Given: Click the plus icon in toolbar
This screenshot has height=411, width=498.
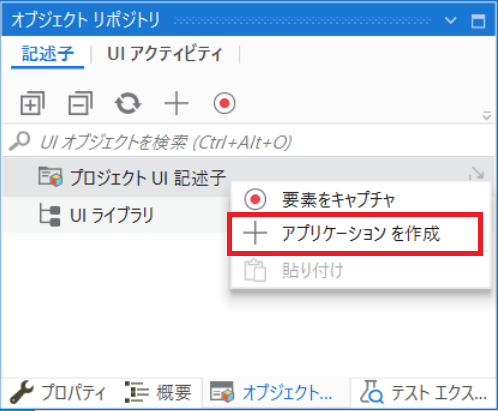Looking at the screenshot, I should [176, 103].
